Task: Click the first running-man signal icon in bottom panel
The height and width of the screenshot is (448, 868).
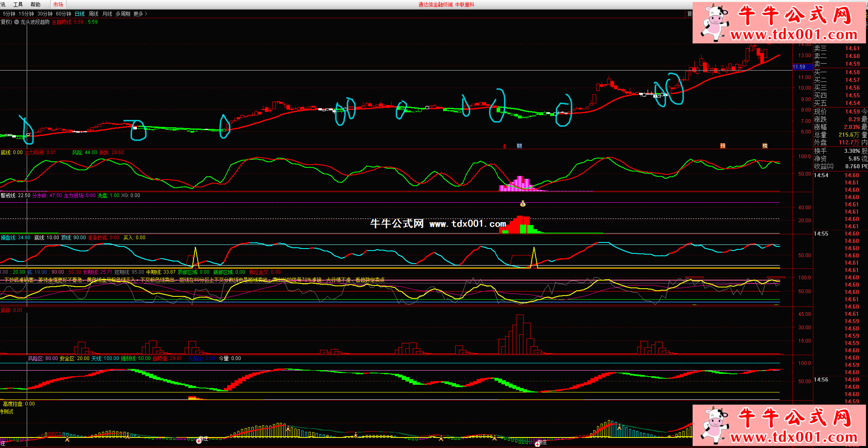Action: point(67,439)
